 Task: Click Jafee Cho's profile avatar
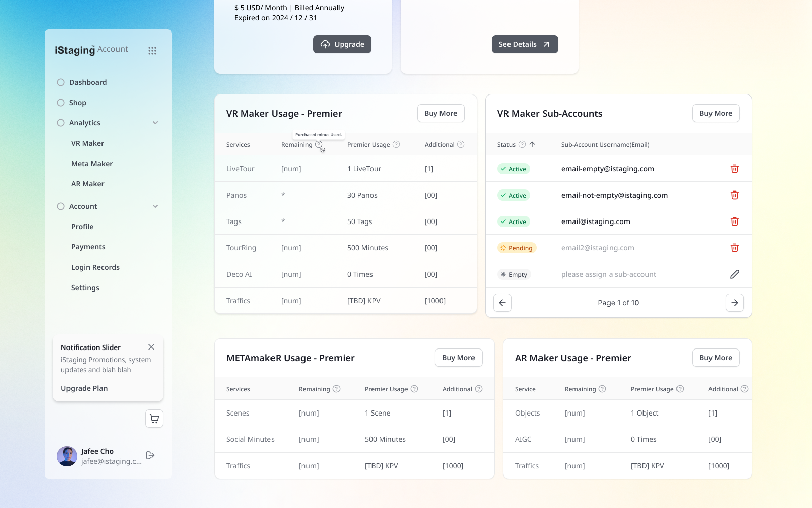click(x=67, y=456)
